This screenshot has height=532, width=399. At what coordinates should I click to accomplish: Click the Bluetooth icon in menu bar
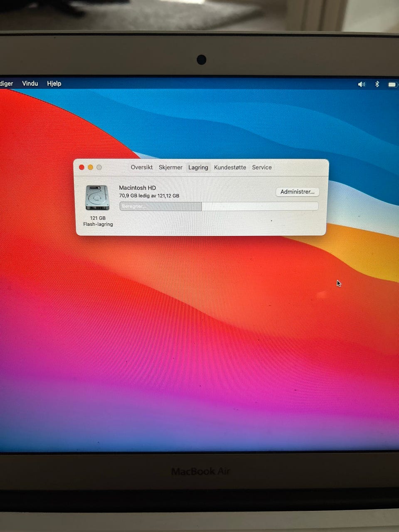coord(377,84)
